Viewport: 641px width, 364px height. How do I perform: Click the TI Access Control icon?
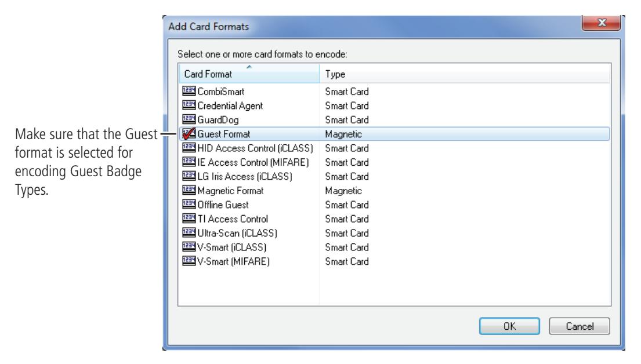tap(189, 219)
